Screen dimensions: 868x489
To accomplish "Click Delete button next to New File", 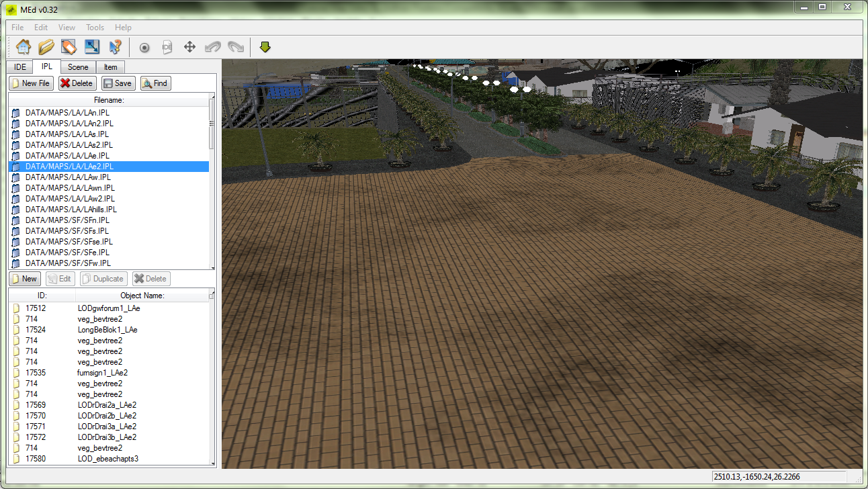I will coord(77,83).
